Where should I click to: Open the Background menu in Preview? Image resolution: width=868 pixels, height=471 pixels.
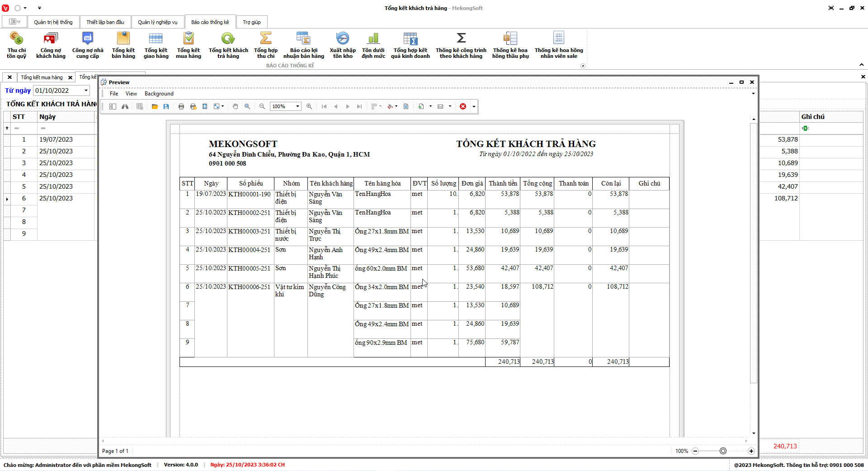tap(159, 94)
